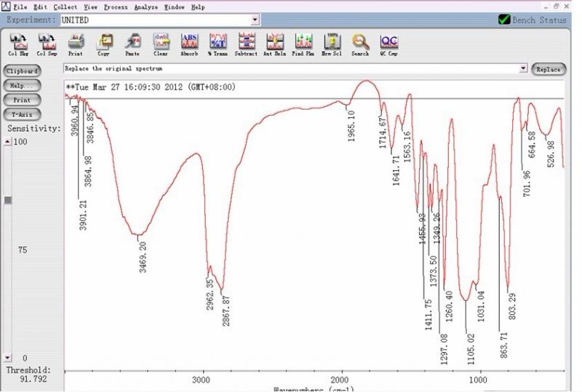Click the 3000 wavenumber axis label
Screen dimensions: 582x392
(201, 380)
